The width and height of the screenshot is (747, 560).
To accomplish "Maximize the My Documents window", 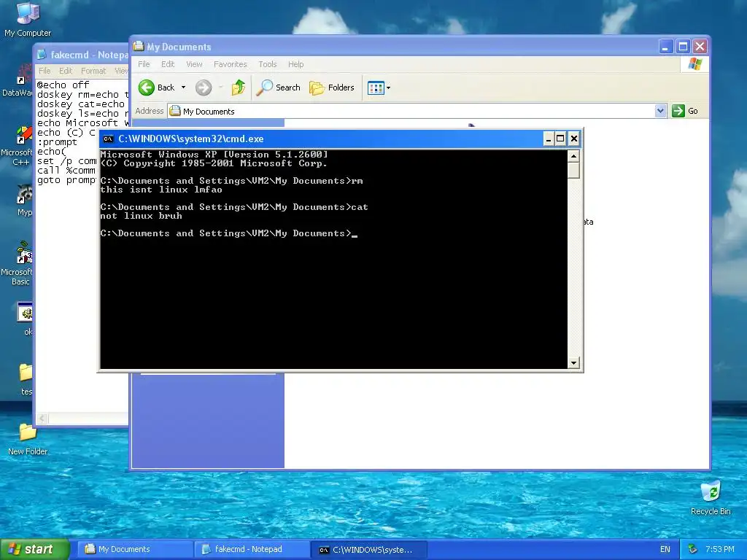I will click(683, 46).
